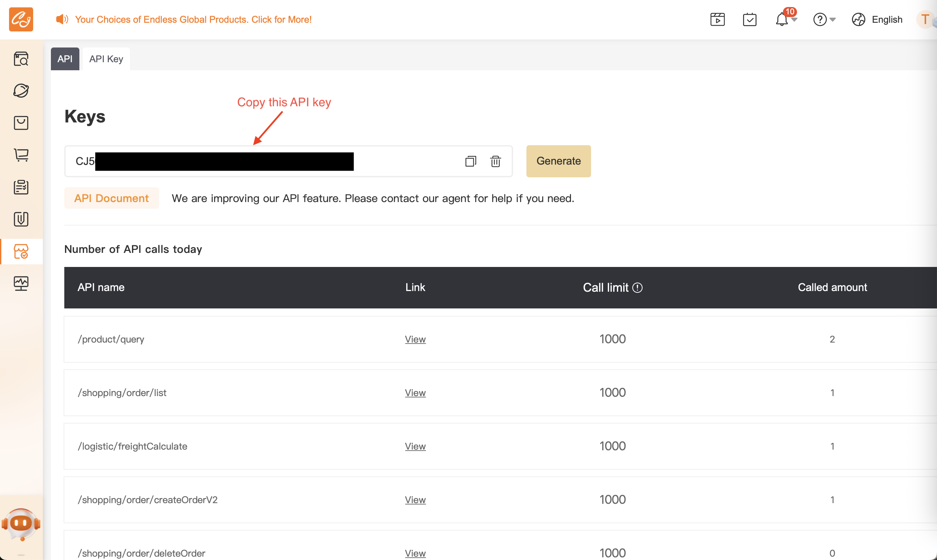Open the English language selector

(x=877, y=19)
